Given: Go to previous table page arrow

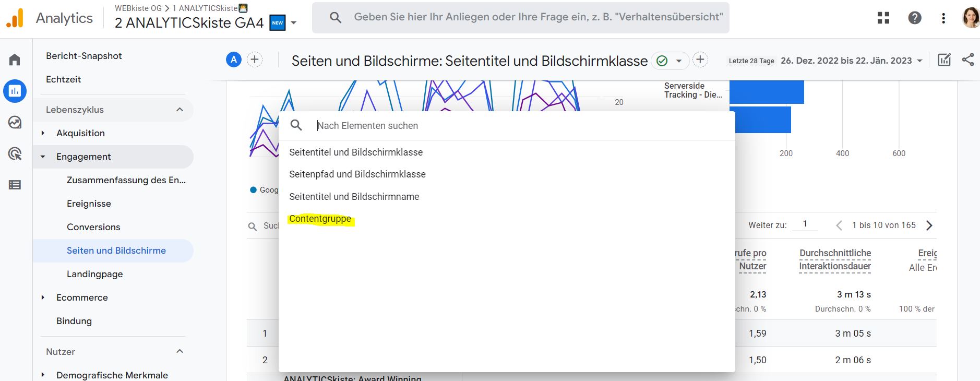Looking at the screenshot, I should click(839, 225).
